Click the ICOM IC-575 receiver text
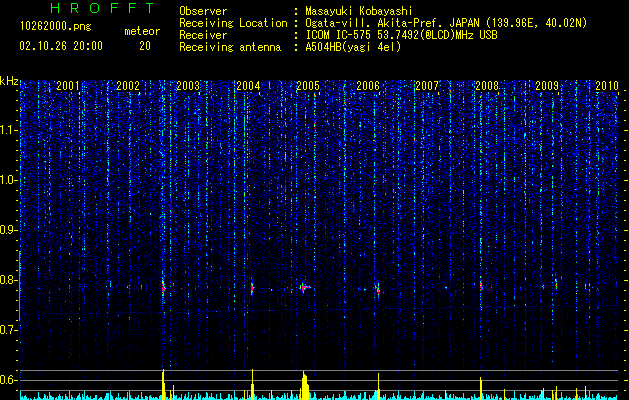The image size is (629, 400). tap(401, 35)
